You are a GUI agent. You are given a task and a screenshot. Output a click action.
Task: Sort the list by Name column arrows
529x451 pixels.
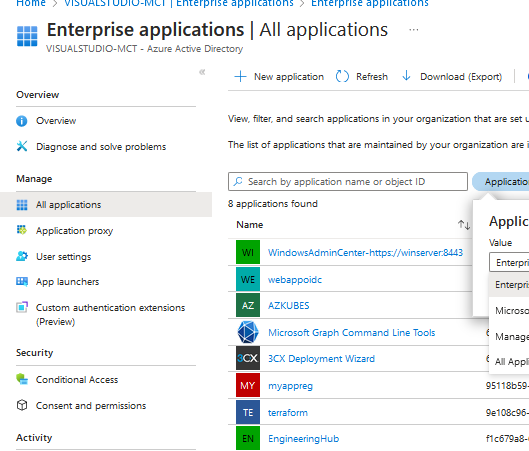(464, 225)
